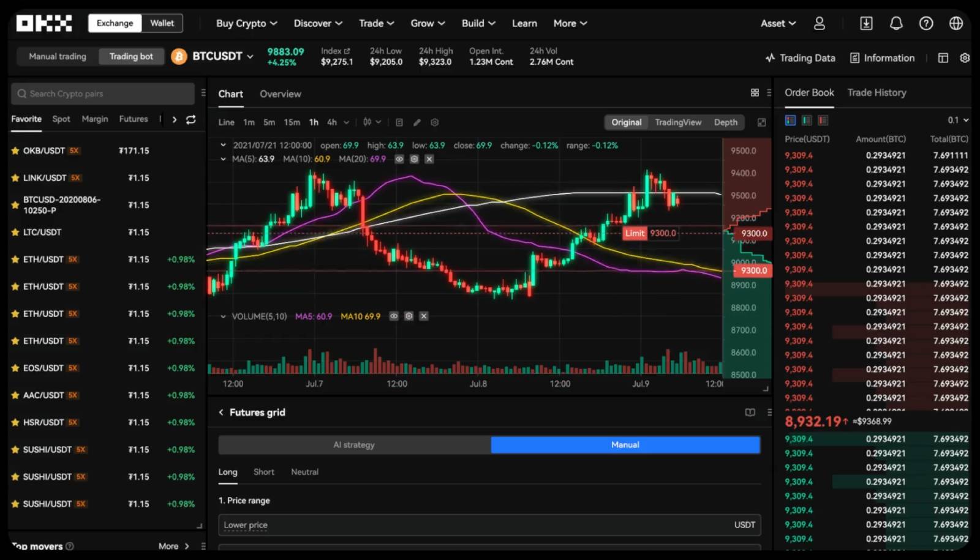The image size is (980, 560).
Task: Click the Index external link icon
Action: pyautogui.click(x=347, y=51)
